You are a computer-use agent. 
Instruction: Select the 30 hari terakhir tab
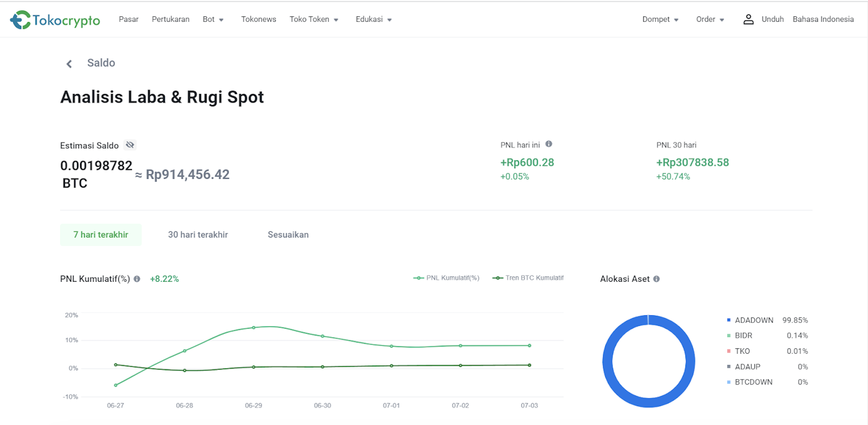(198, 235)
